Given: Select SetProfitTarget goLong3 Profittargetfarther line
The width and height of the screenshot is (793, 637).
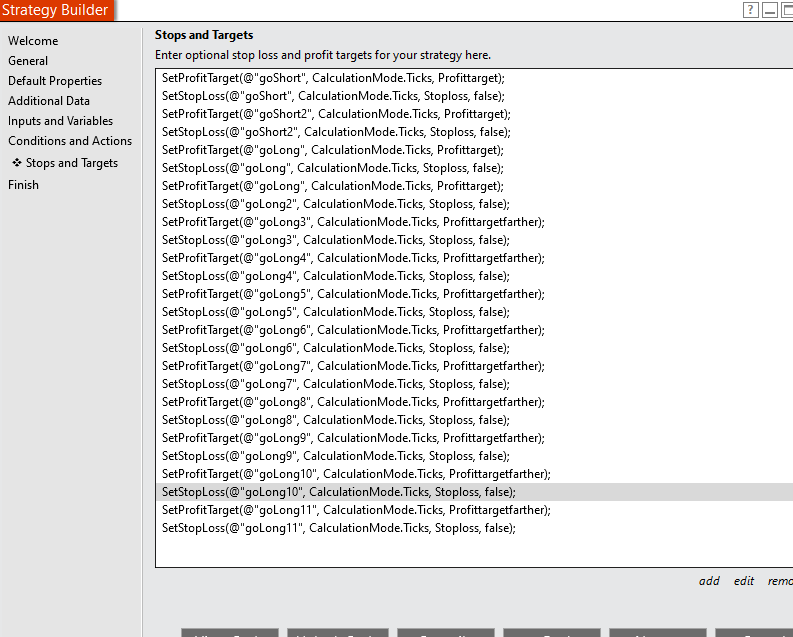Looking at the screenshot, I should tap(474, 222).
